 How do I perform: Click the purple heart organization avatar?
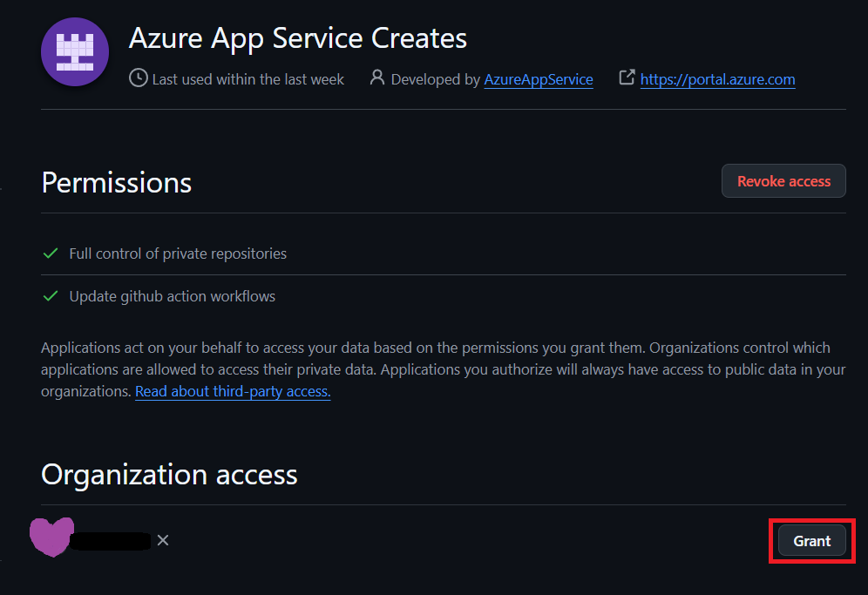tap(51, 537)
